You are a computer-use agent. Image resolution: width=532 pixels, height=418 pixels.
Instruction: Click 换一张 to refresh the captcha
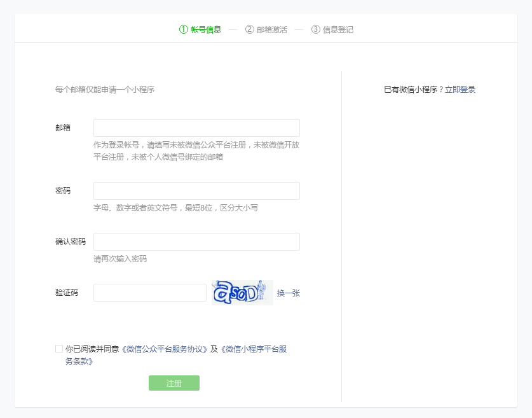pyautogui.click(x=289, y=293)
